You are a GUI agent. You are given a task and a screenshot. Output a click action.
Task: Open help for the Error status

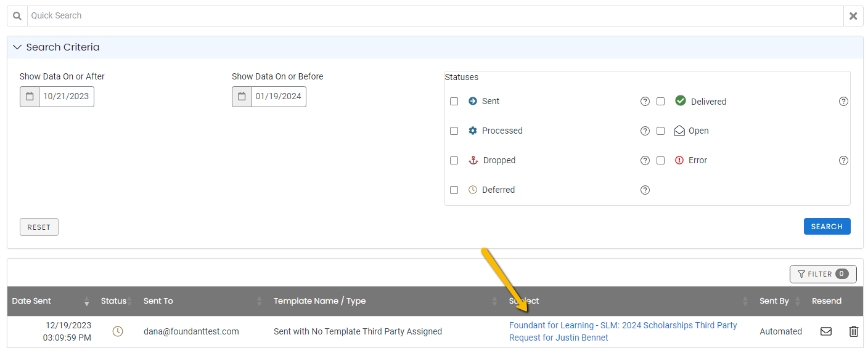tap(844, 161)
